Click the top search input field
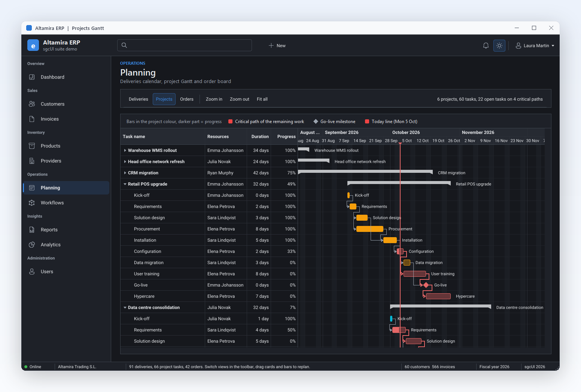Screen dimensions: 581x392 coord(185,45)
